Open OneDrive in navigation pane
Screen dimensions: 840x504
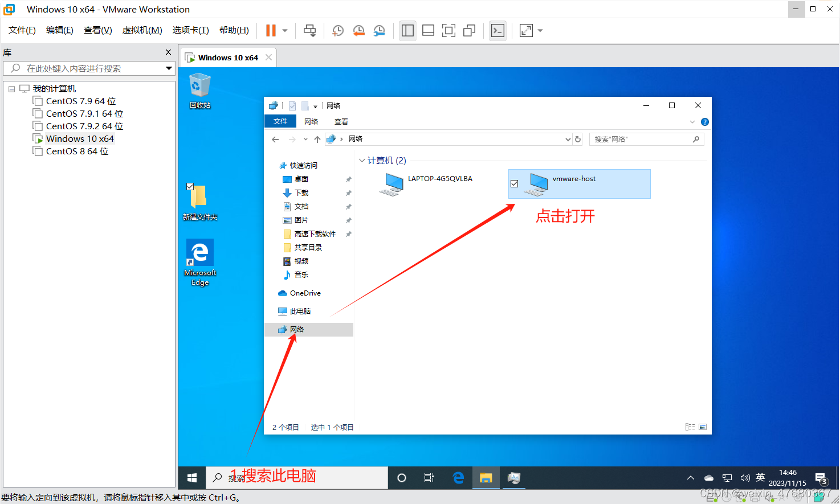(300, 293)
